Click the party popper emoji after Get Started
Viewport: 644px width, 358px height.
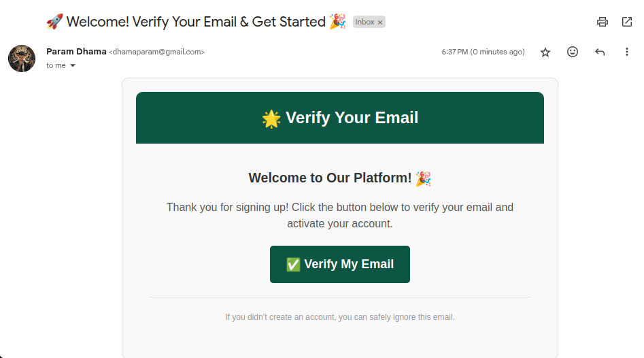(x=337, y=21)
